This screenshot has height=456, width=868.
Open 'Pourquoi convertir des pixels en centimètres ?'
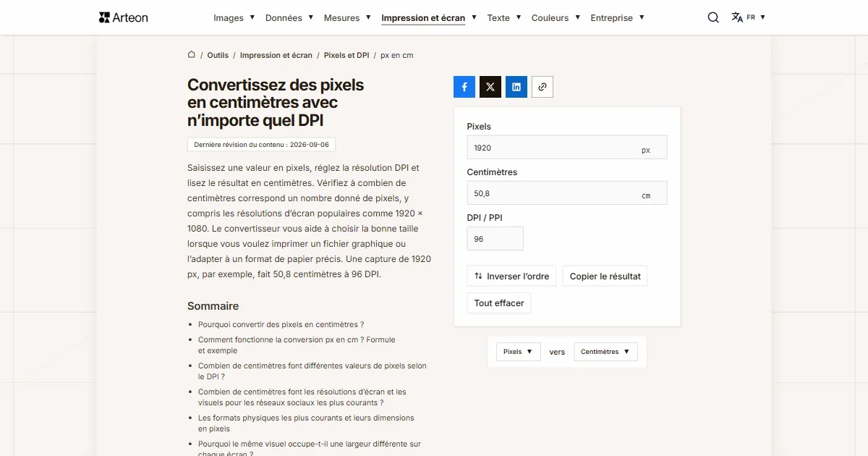coord(281,325)
